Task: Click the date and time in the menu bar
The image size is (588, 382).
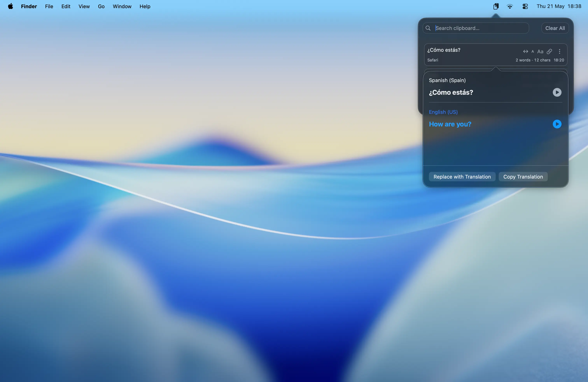Action: [x=559, y=6]
